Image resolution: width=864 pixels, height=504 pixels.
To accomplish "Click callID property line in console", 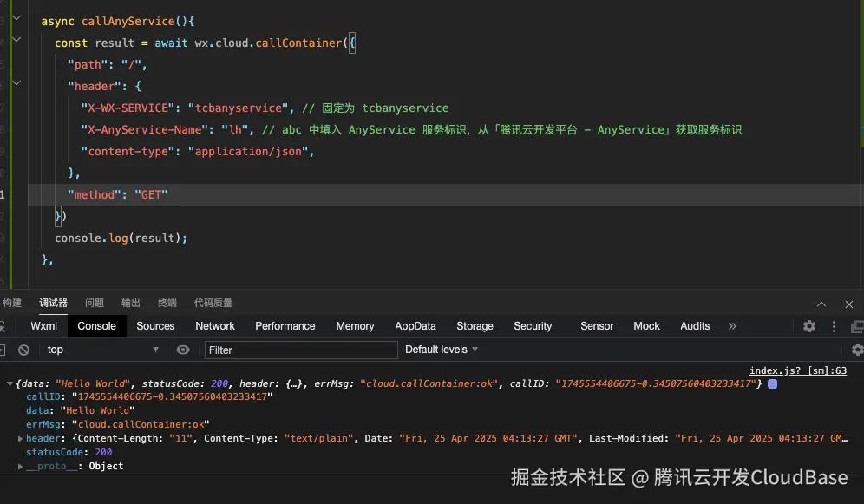I will point(149,396).
